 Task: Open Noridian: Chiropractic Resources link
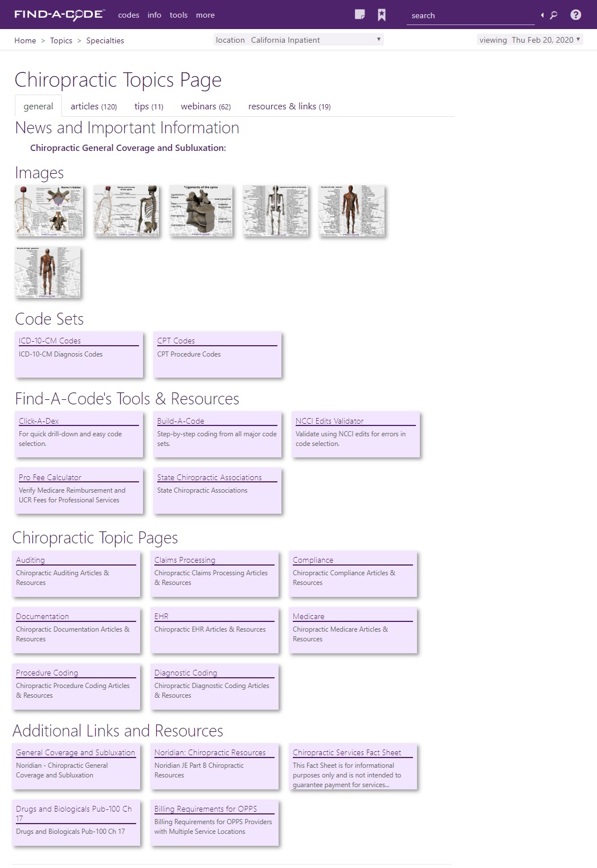(x=210, y=752)
